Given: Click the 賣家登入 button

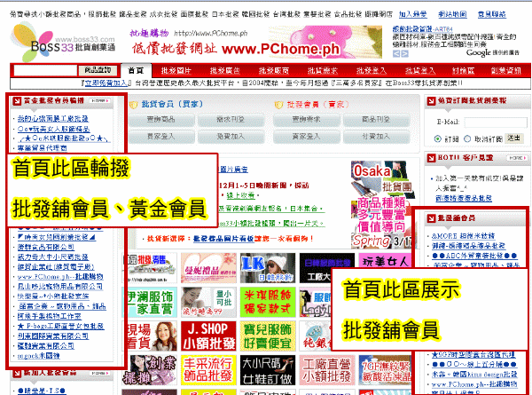Looking at the screenshot, I should pos(307,137).
